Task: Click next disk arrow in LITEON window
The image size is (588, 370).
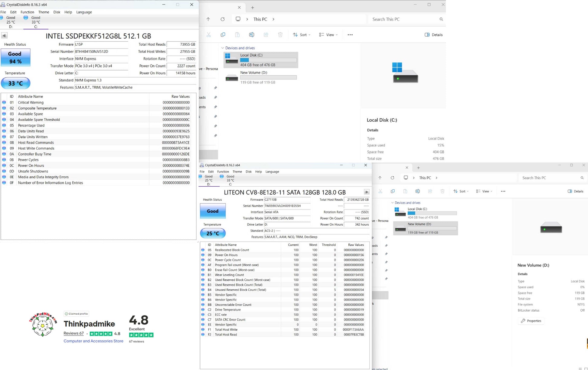Action: click(367, 192)
